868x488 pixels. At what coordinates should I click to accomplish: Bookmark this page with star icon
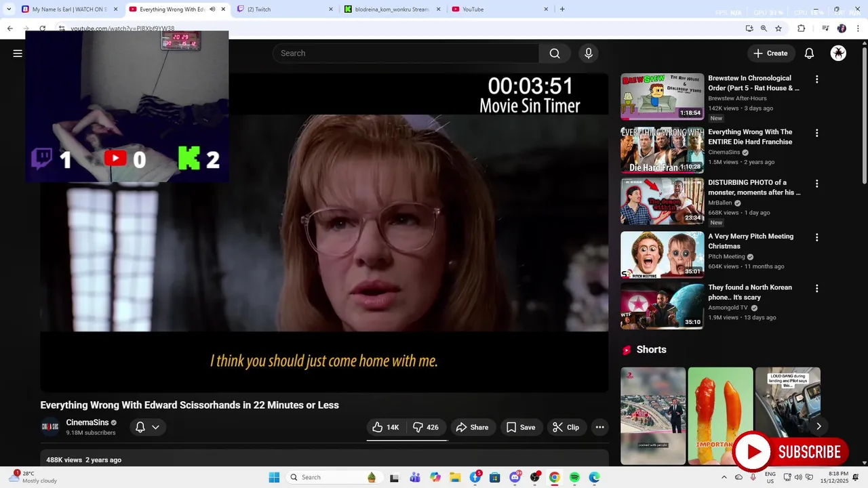(778, 28)
